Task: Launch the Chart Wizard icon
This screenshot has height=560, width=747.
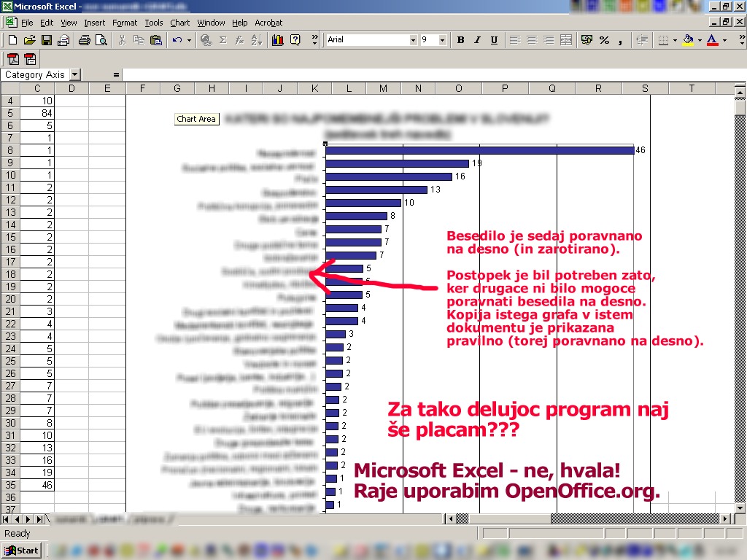Action: coord(278,40)
